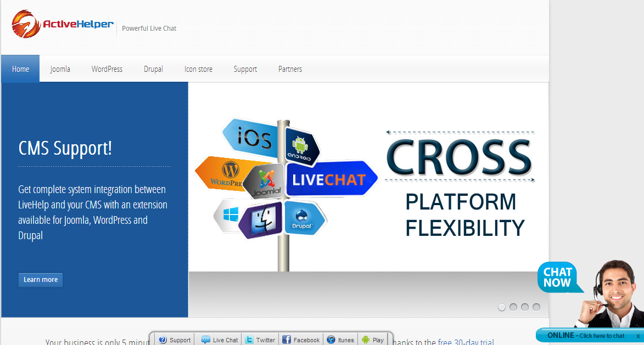Open the Home tab

pos(20,69)
